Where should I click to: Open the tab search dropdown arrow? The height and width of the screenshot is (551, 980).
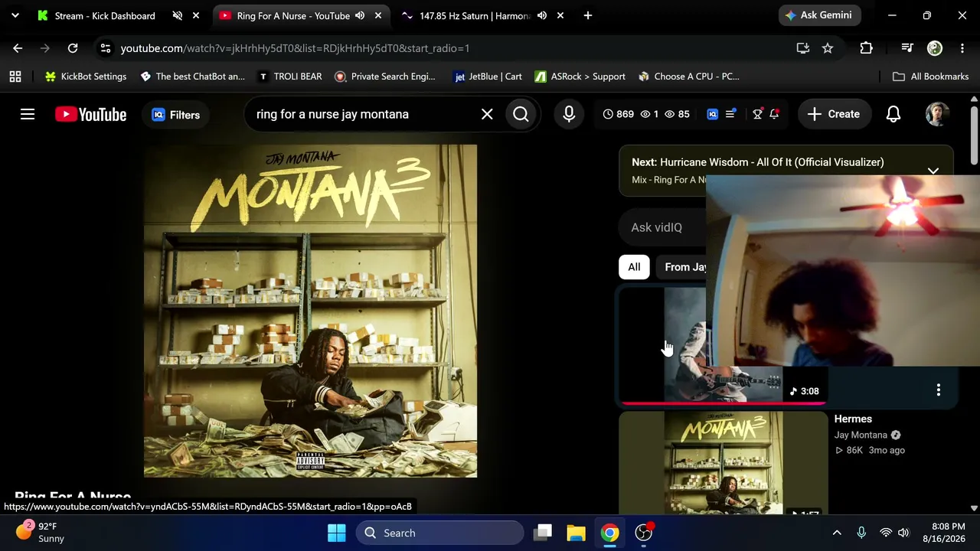point(15,15)
